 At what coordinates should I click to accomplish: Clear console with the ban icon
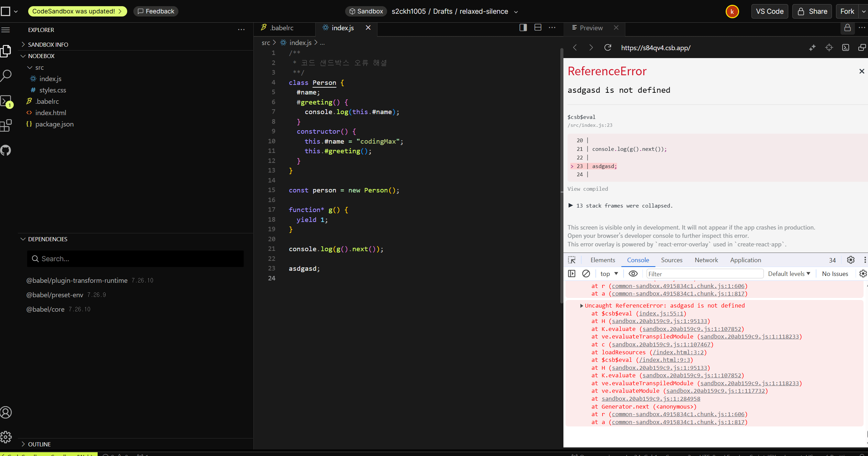(586, 274)
